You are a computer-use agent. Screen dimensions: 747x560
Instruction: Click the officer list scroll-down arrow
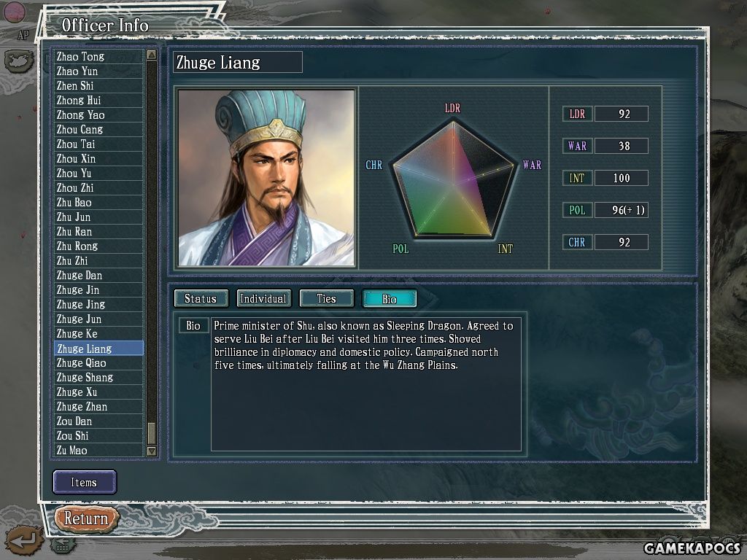[152, 451]
